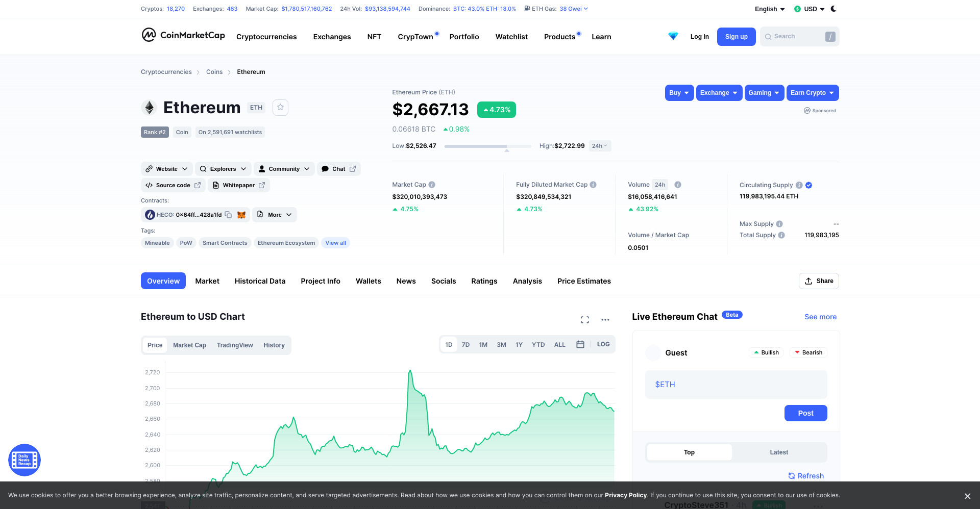980x509 pixels.
Task: Click the search slash shortcut icon
Action: click(830, 37)
